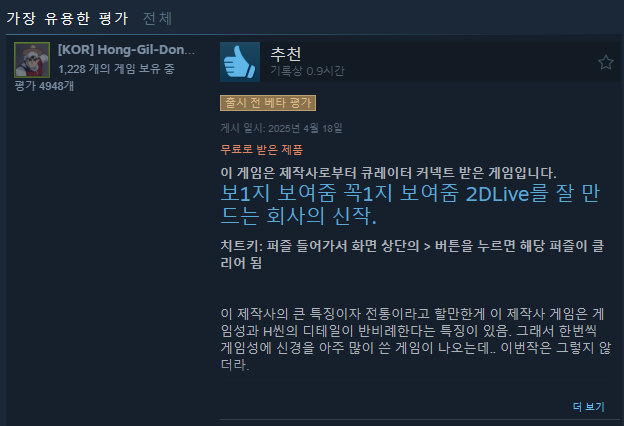Click the 치트키 cheat key paragraph

(x=412, y=254)
